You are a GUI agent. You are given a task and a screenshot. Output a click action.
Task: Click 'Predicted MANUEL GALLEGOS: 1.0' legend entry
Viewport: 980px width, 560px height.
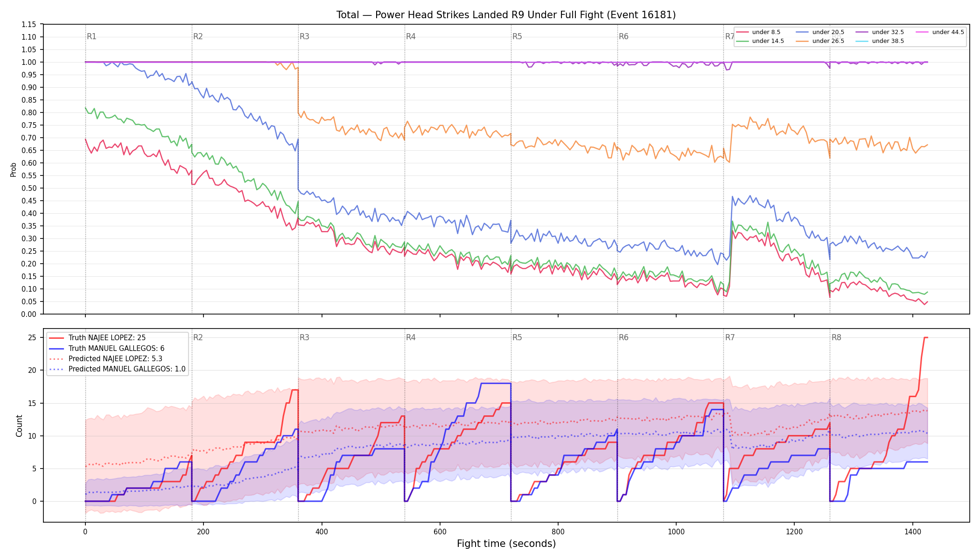(117, 369)
